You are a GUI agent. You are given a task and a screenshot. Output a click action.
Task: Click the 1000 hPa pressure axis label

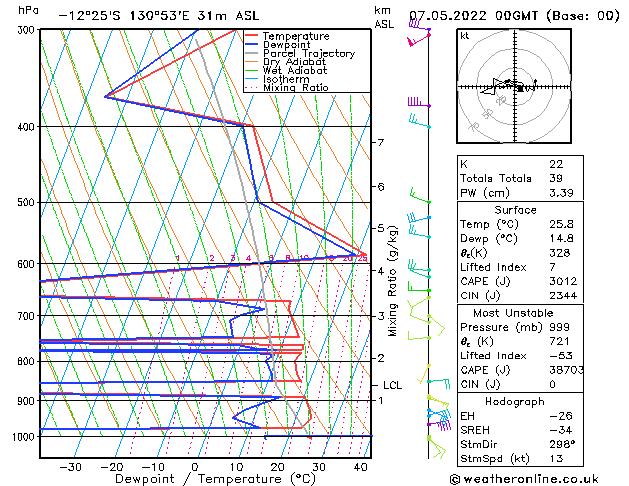tap(25, 436)
